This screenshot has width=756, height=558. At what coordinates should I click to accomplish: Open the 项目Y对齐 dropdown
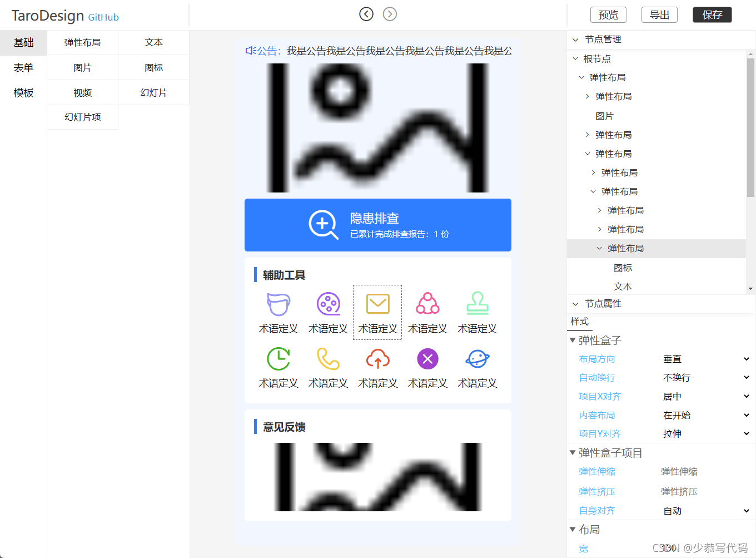coord(706,434)
